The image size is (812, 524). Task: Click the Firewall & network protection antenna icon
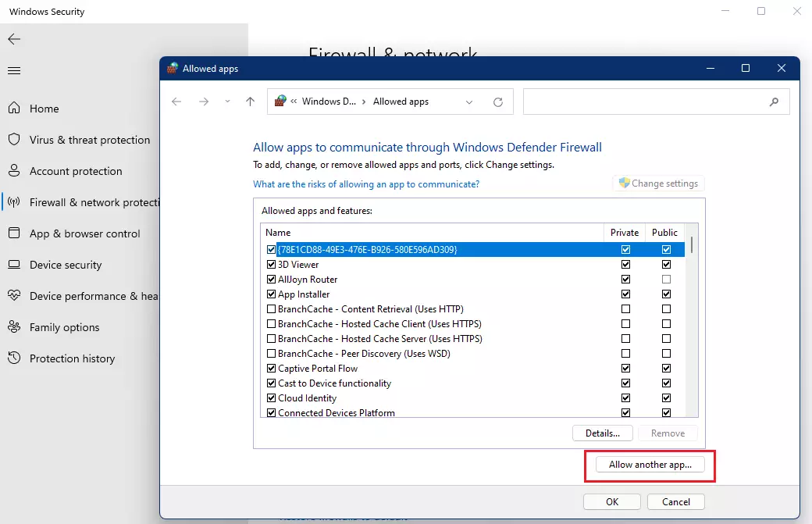point(14,202)
